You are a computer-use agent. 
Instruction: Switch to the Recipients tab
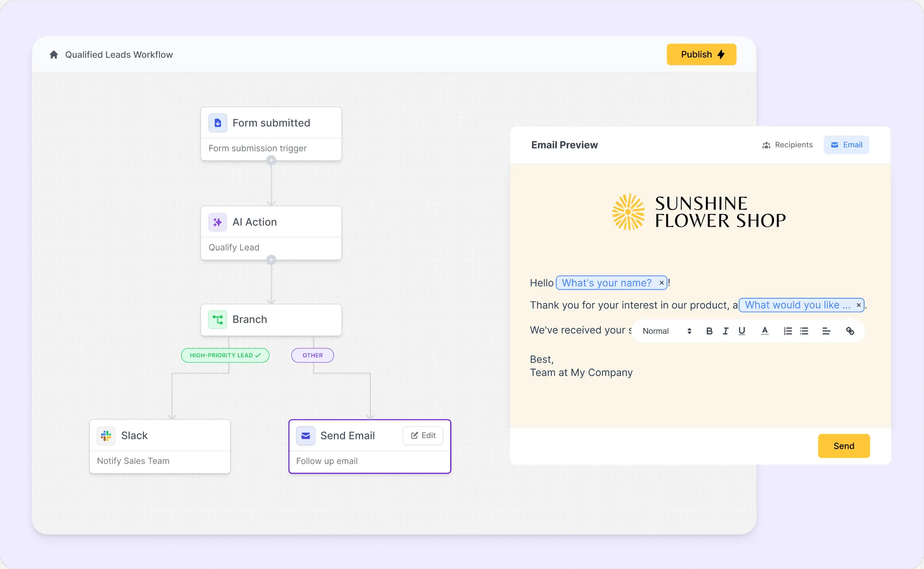click(x=787, y=145)
